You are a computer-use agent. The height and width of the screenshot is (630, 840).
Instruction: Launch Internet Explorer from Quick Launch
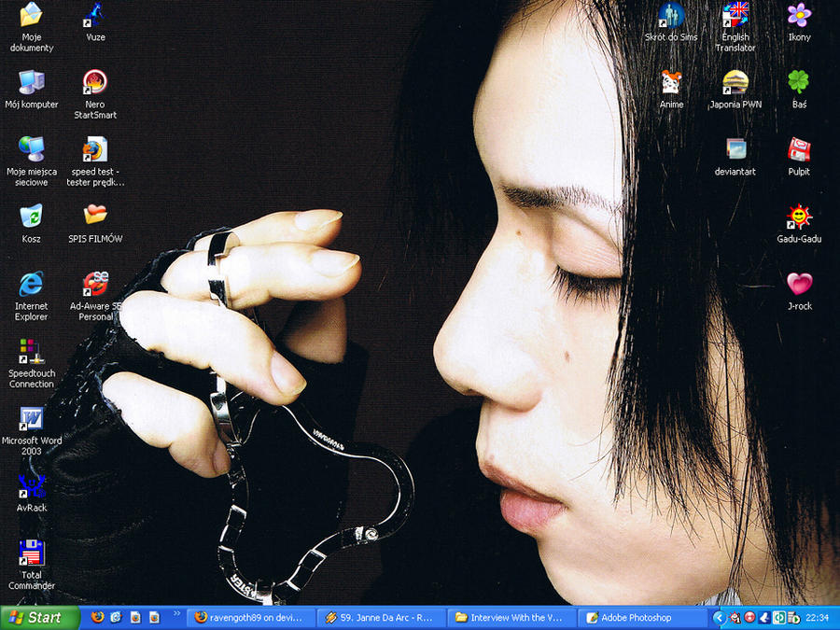pos(117,618)
